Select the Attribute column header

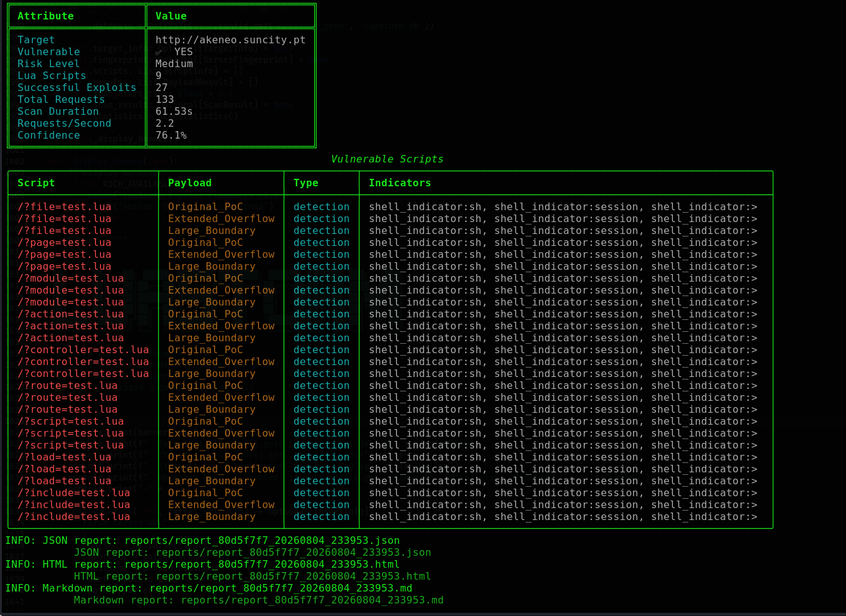click(45, 16)
